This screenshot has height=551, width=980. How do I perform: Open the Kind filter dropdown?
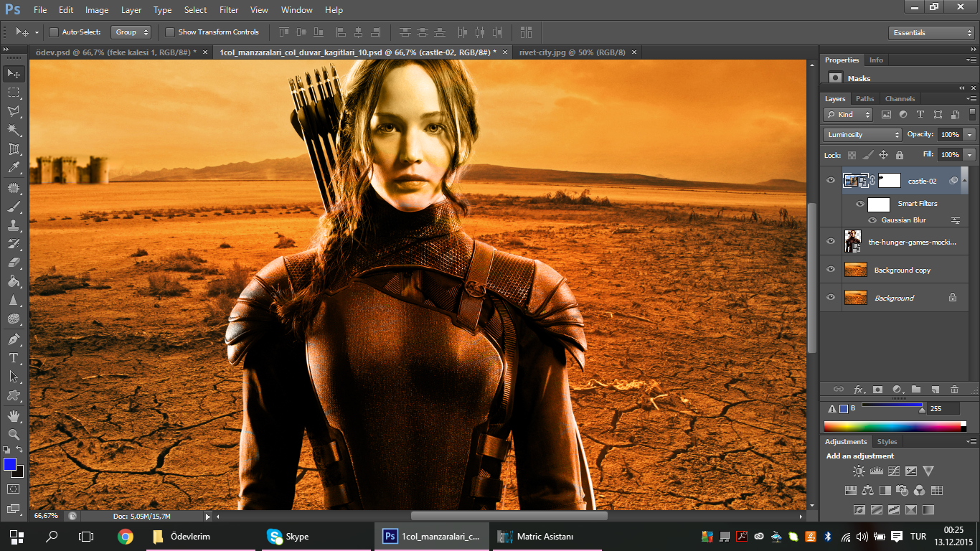pyautogui.click(x=848, y=115)
